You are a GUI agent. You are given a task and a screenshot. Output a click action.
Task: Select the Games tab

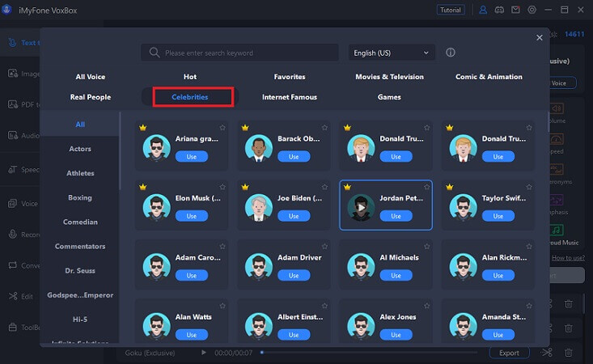389,97
